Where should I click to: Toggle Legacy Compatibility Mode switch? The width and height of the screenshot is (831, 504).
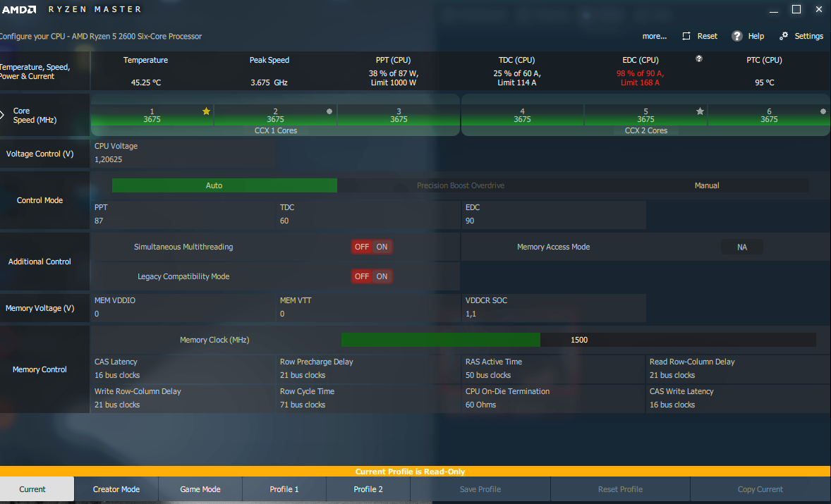(372, 276)
